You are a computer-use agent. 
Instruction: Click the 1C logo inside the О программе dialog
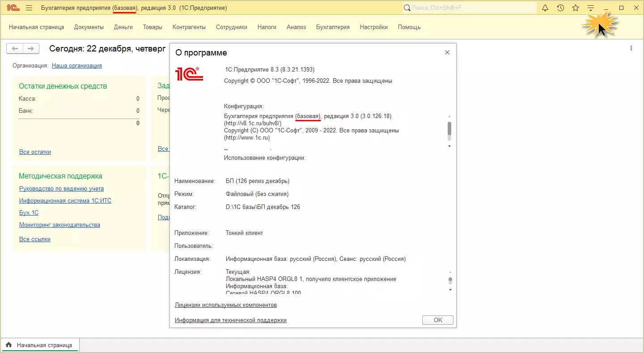point(189,74)
